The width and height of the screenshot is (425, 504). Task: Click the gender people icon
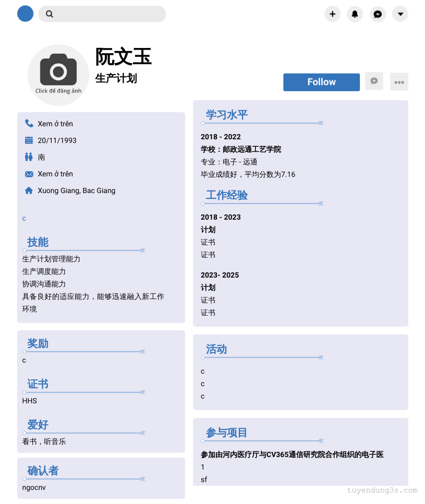29,157
